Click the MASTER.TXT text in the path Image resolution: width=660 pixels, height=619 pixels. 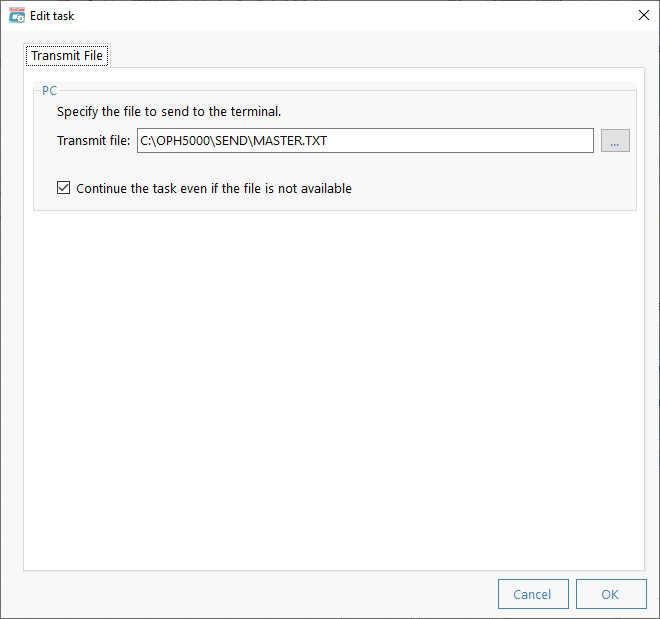point(290,141)
